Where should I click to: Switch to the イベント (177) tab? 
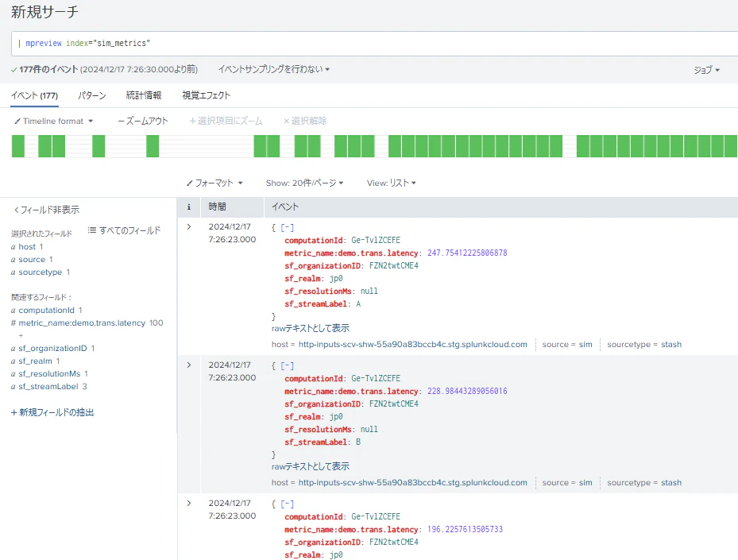point(34,95)
